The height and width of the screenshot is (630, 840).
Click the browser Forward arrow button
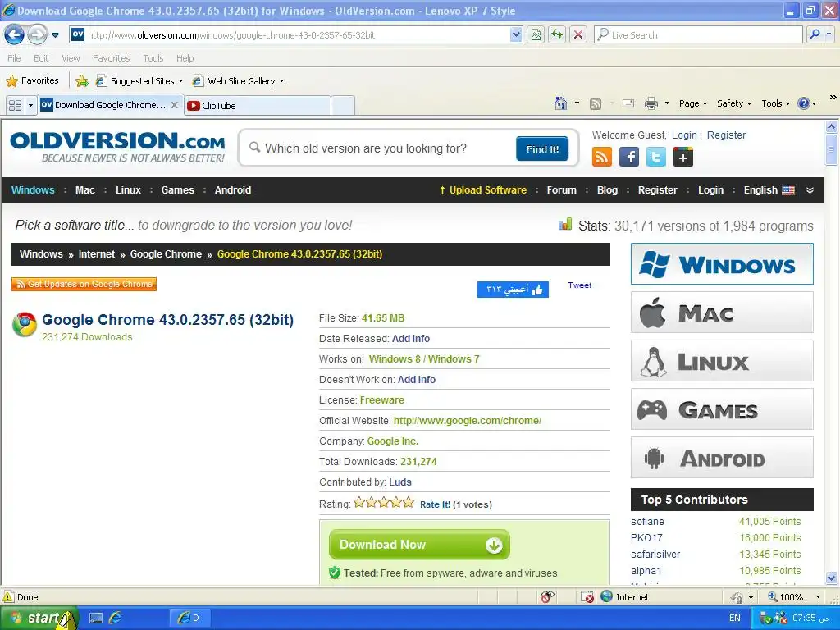[37, 34]
